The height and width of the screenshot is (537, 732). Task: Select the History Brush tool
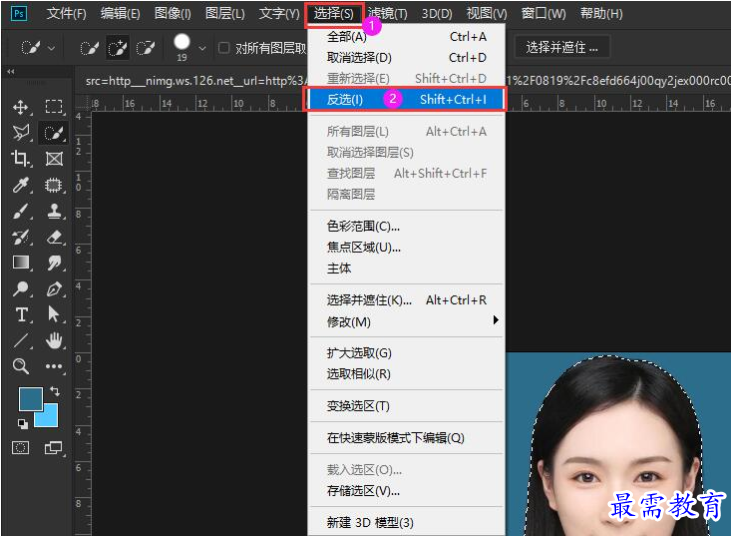20,237
